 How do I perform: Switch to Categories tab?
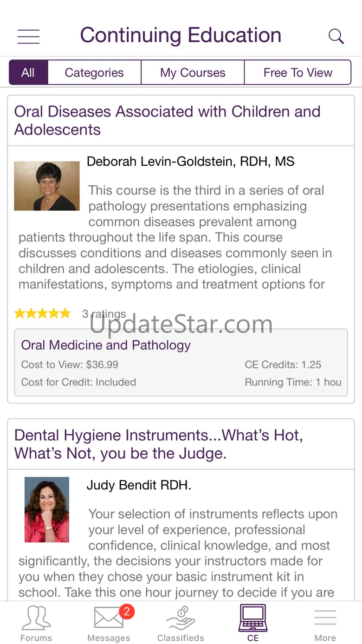point(94,72)
